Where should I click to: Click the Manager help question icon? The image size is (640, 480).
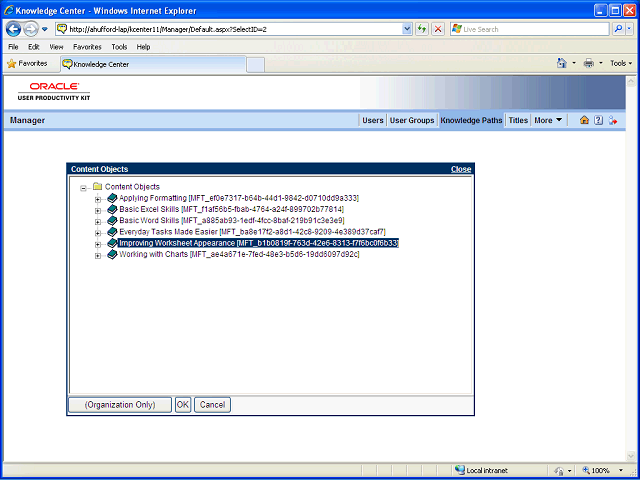pyautogui.click(x=598, y=120)
